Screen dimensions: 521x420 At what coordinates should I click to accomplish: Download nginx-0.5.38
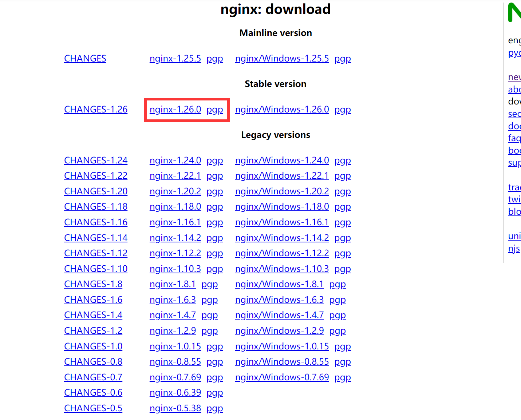pyautogui.click(x=175, y=408)
